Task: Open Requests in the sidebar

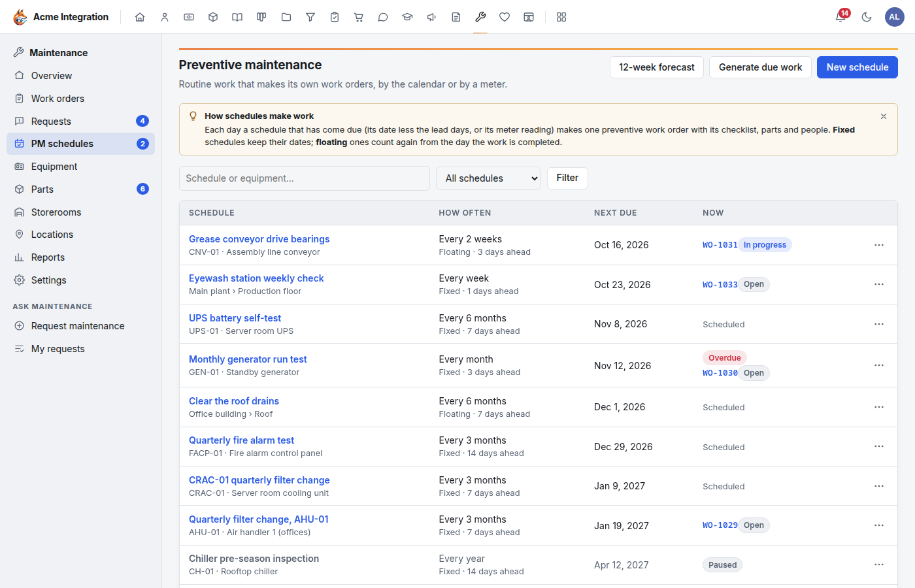Action: [x=80, y=122]
